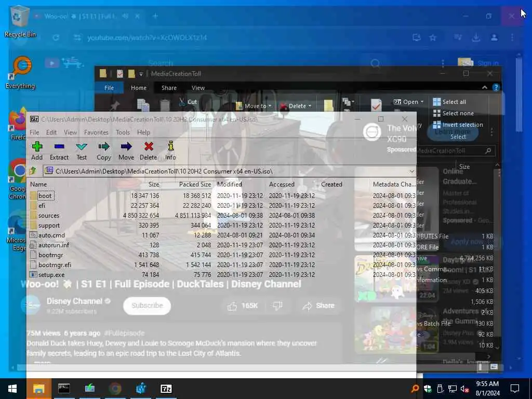Viewport: 532px width, 399px height.
Task: Click Select none in Explorer ribbon
Action: point(453,113)
